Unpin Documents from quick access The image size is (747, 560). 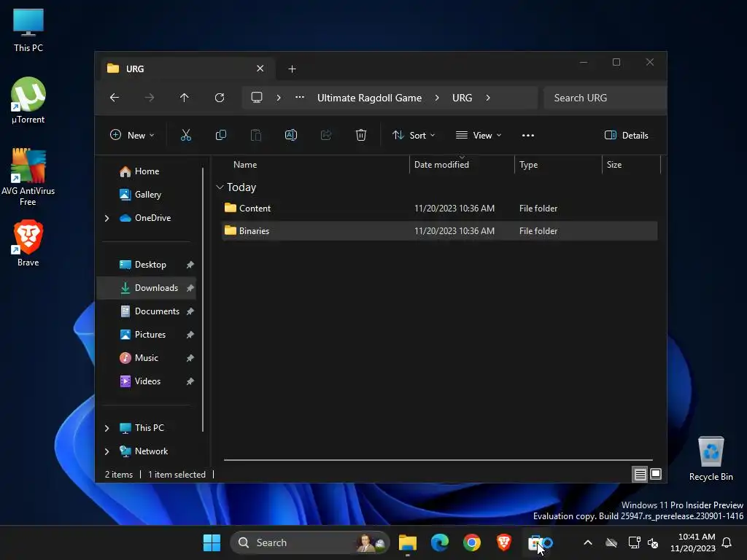pos(190,311)
